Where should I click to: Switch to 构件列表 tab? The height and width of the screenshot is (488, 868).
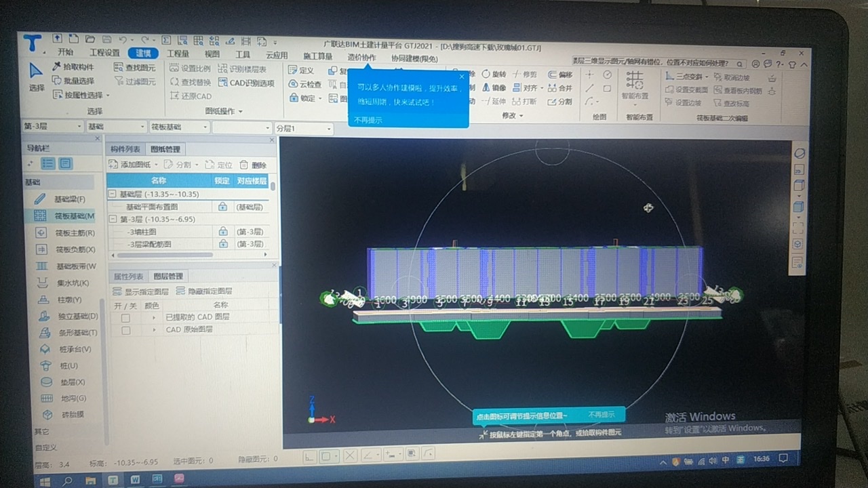[126, 149]
